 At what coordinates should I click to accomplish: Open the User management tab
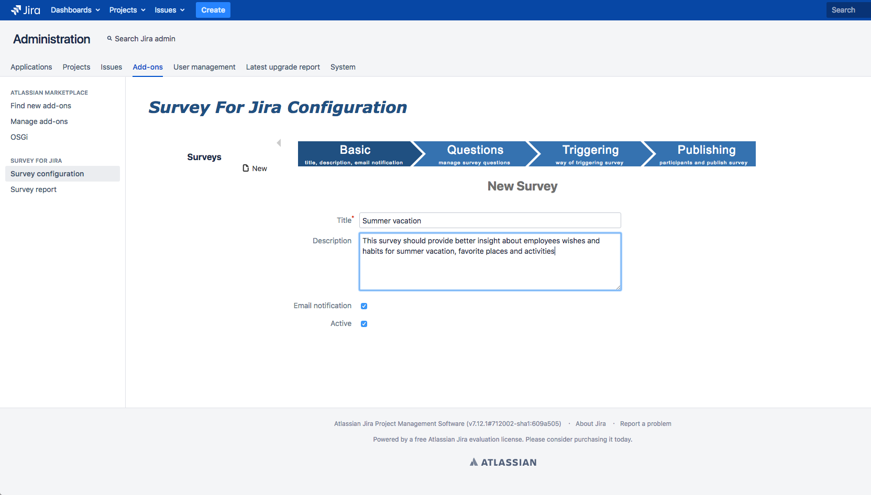pos(204,67)
